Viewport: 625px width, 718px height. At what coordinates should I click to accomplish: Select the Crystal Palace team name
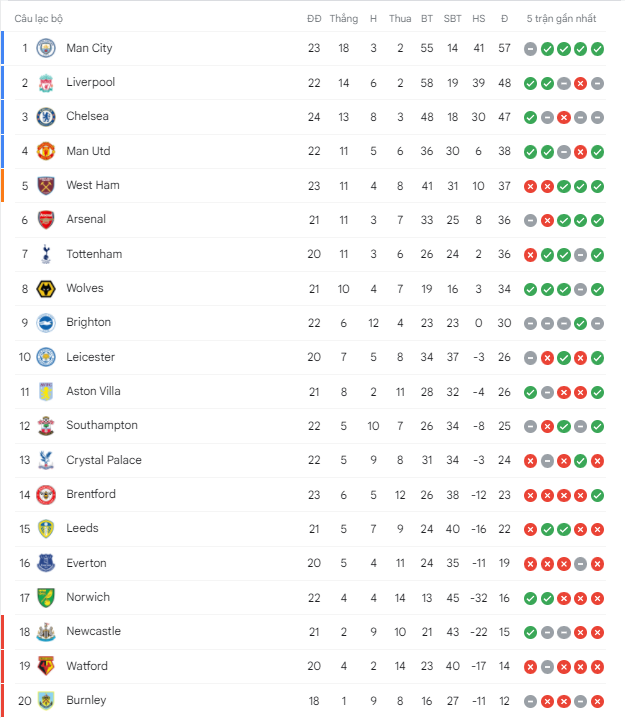[x=104, y=460]
